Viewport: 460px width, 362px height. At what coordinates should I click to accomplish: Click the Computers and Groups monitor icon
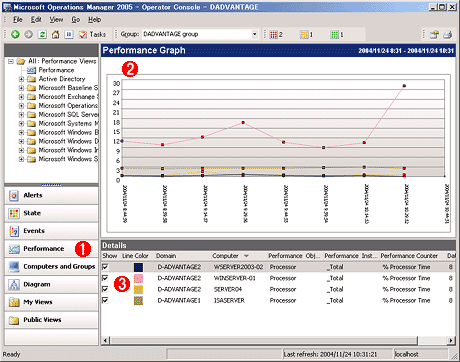tap(14, 266)
